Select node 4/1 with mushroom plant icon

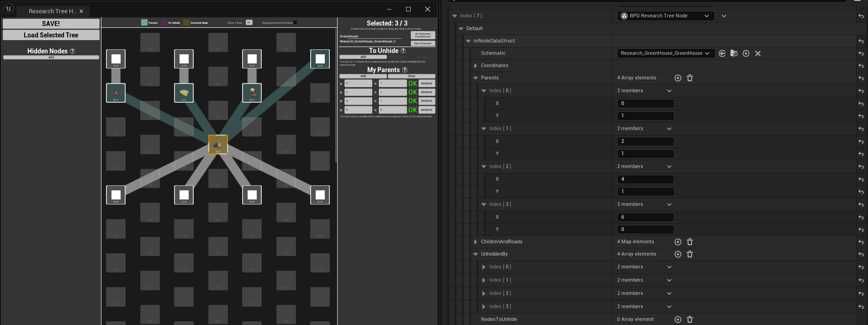[252, 93]
